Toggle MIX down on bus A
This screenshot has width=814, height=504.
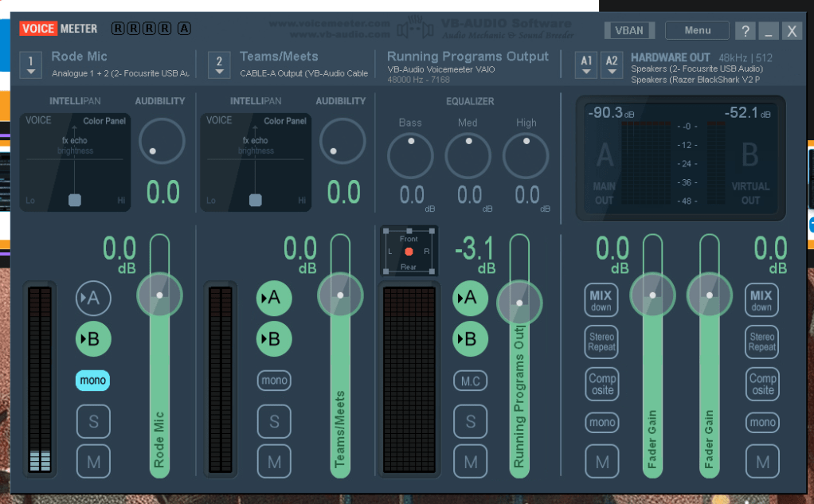tap(601, 300)
